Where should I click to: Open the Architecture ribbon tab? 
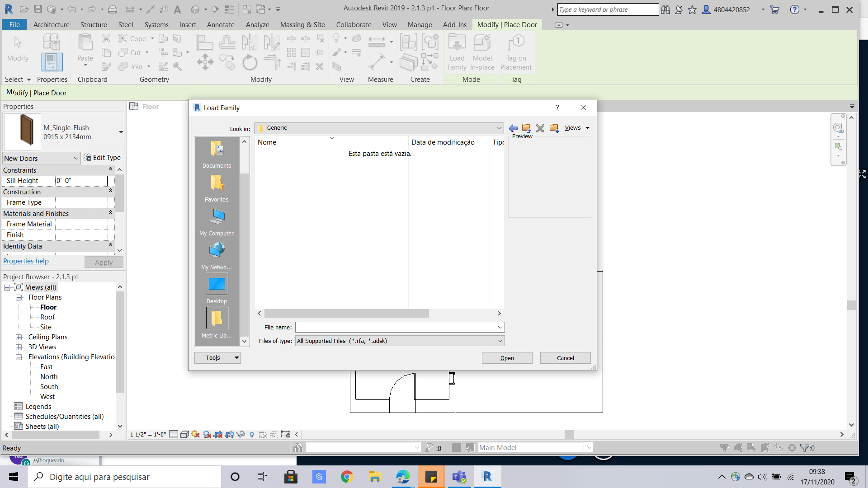[51, 25]
